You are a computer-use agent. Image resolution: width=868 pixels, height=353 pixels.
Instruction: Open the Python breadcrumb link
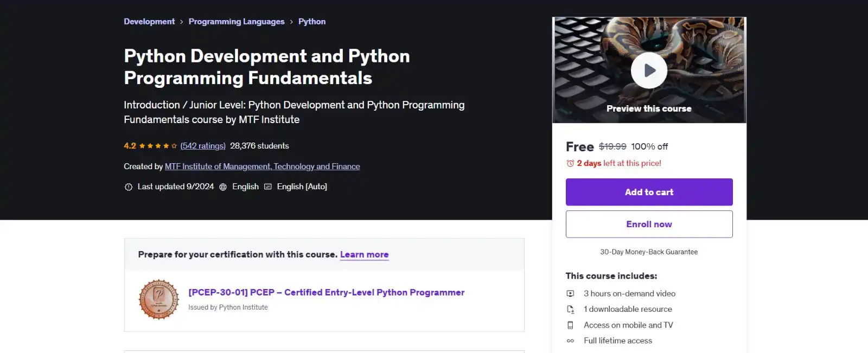(312, 22)
